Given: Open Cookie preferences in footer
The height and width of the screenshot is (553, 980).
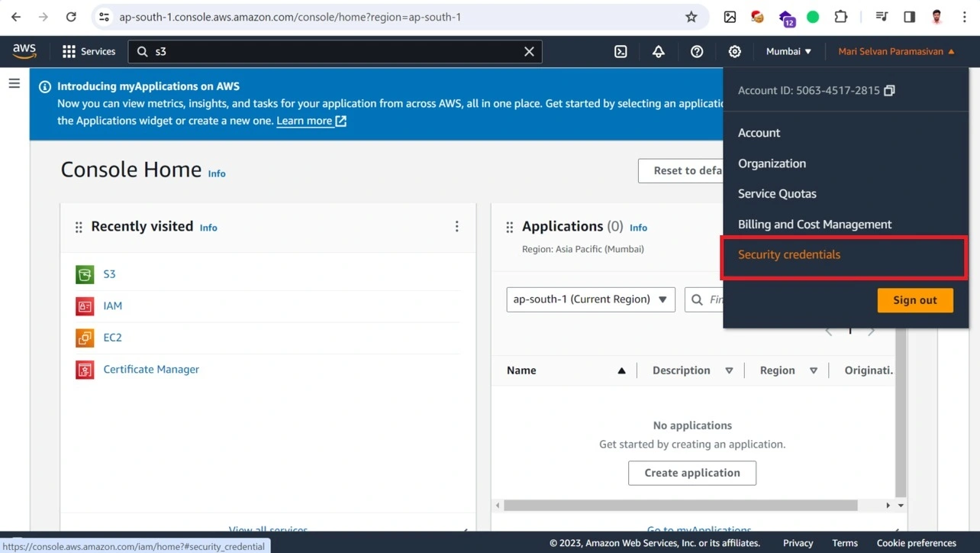Looking at the screenshot, I should [x=916, y=543].
